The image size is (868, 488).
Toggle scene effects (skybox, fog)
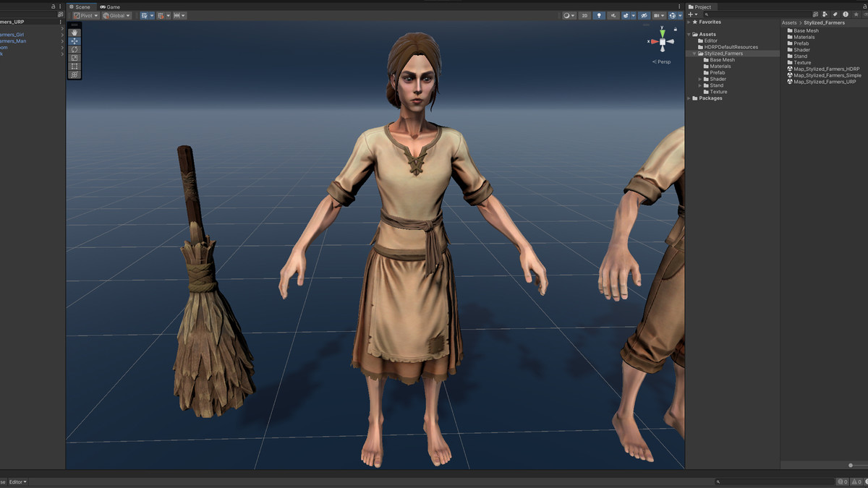[626, 15]
